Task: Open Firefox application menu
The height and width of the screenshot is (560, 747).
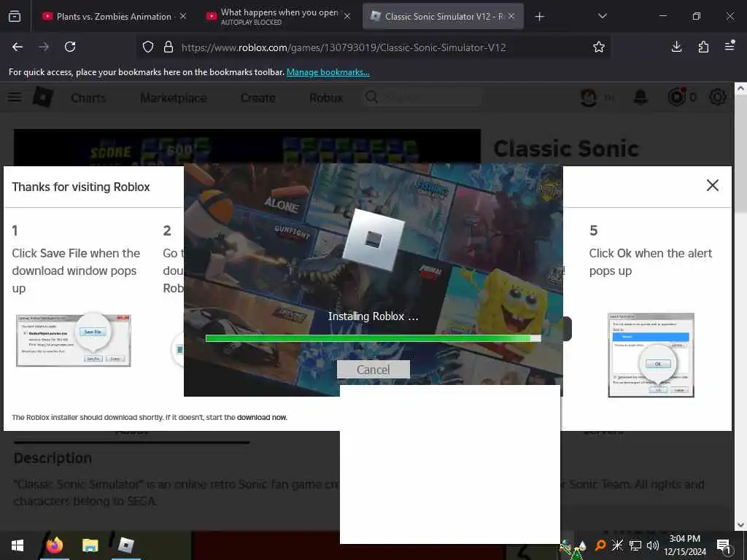Action: [729, 46]
